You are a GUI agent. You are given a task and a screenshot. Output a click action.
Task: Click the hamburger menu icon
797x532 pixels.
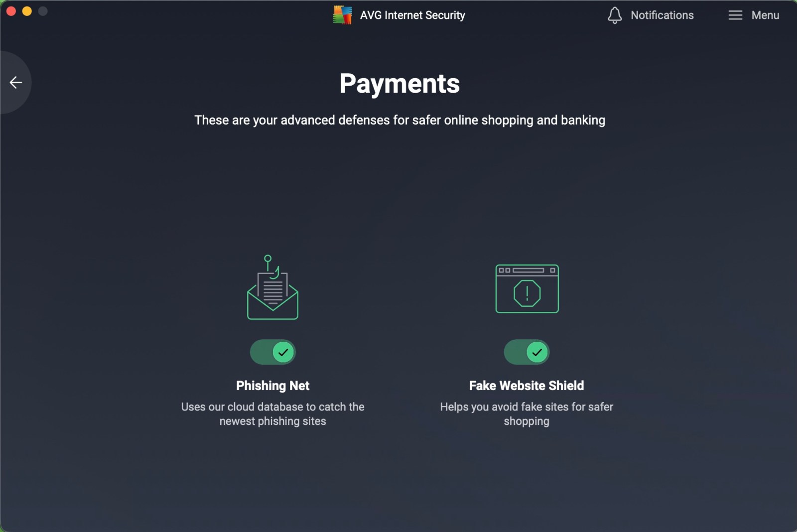pos(735,15)
